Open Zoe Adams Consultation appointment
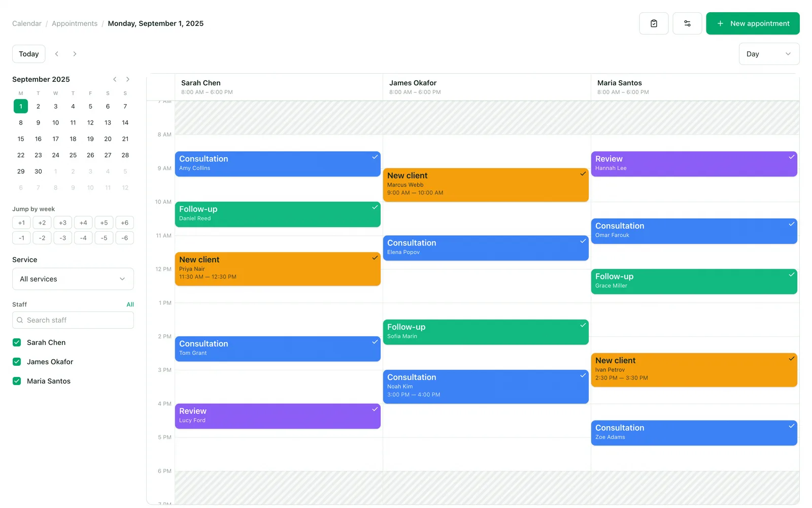Image resolution: width=812 pixels, height=508 pixels. tap(694, 433)
